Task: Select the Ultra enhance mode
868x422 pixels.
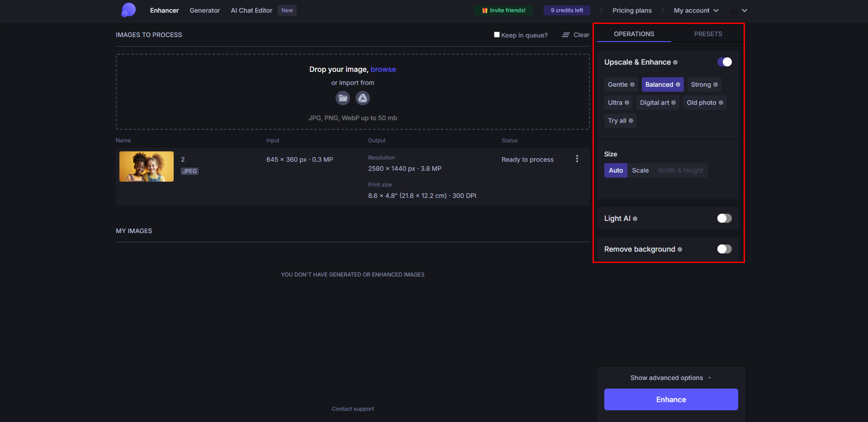Action: pos(618,103)
